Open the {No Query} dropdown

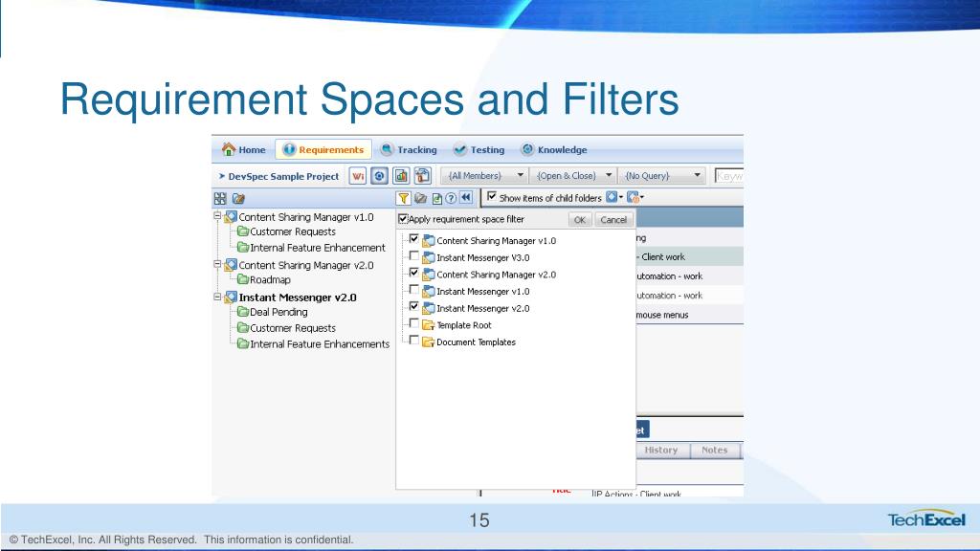click(662, 176)
